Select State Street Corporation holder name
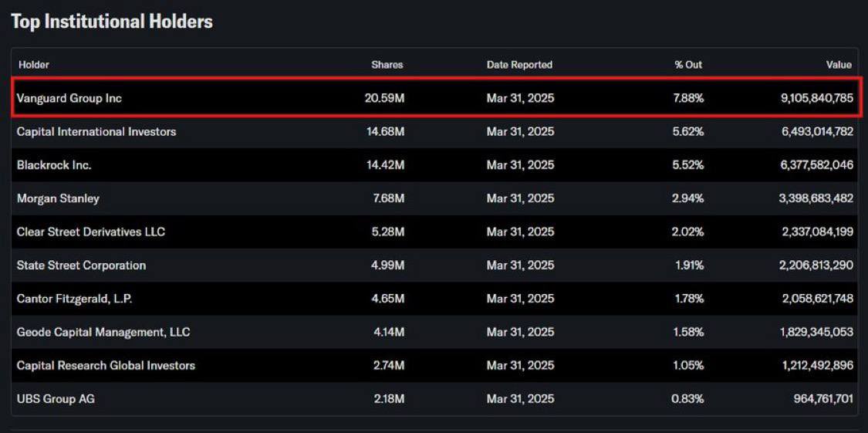Image resolution: width=868 pixels, height=433 pixels. click(x=81, y=266)
